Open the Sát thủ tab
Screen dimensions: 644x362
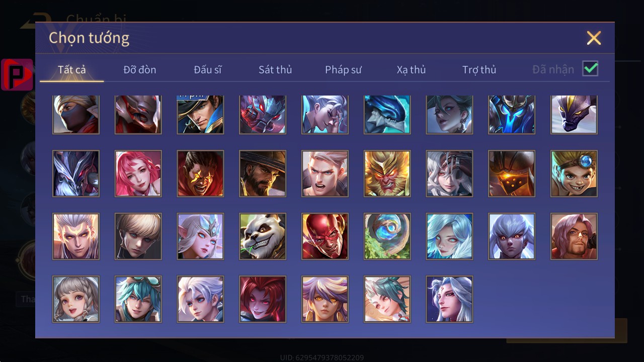pos(275,69)
